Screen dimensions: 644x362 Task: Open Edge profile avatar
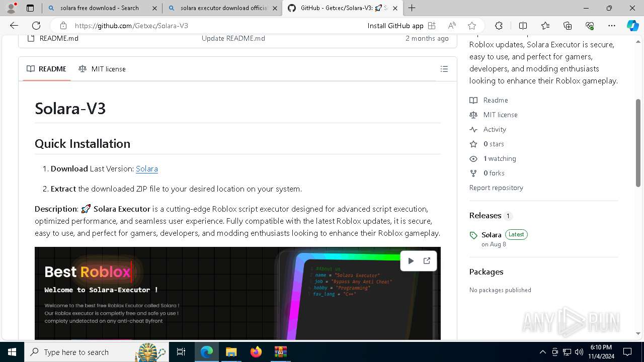(11, 8)
